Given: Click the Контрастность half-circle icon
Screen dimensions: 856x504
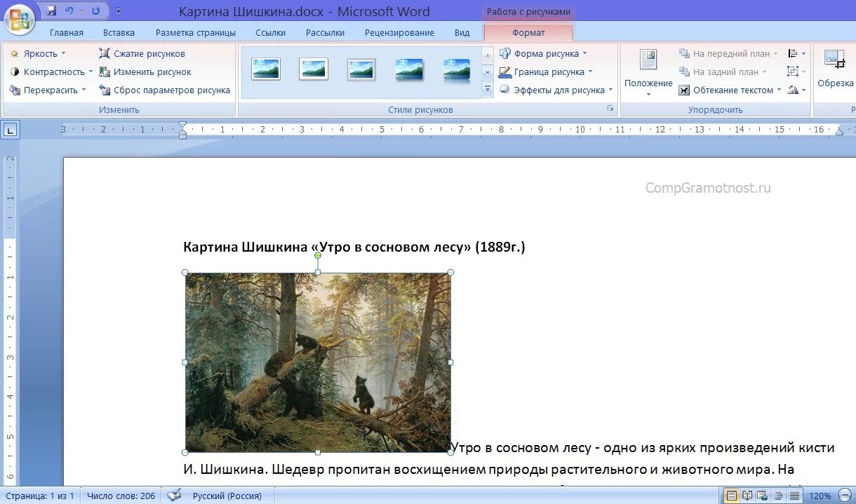Looking at the screenshot, I should [x=14, y=71].
